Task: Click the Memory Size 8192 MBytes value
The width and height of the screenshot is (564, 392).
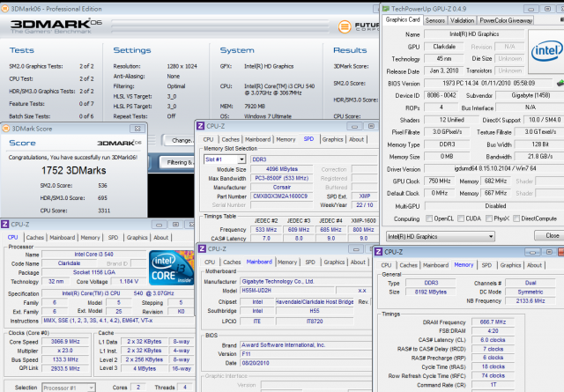Action: click(431, 292)
